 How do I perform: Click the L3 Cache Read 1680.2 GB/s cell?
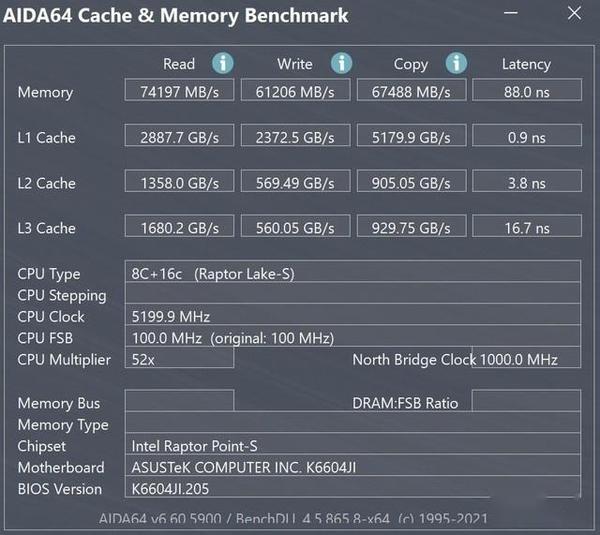point(179,228)
